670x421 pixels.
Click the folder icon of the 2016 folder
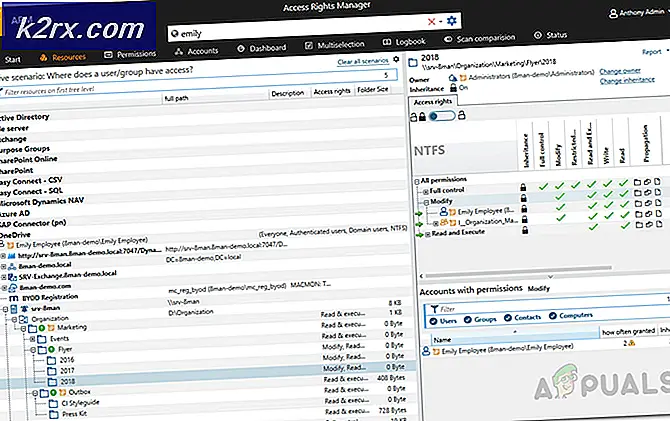tap(51, 360)
